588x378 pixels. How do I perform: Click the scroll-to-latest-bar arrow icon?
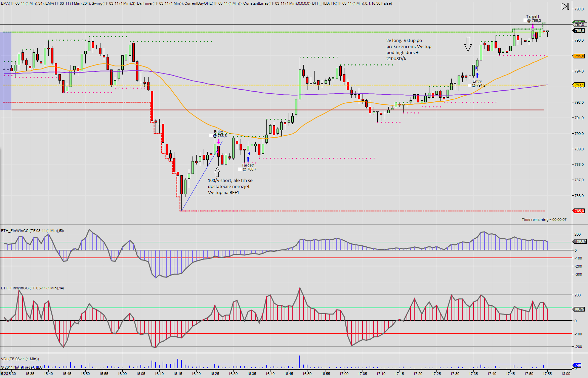coord(565,6)
